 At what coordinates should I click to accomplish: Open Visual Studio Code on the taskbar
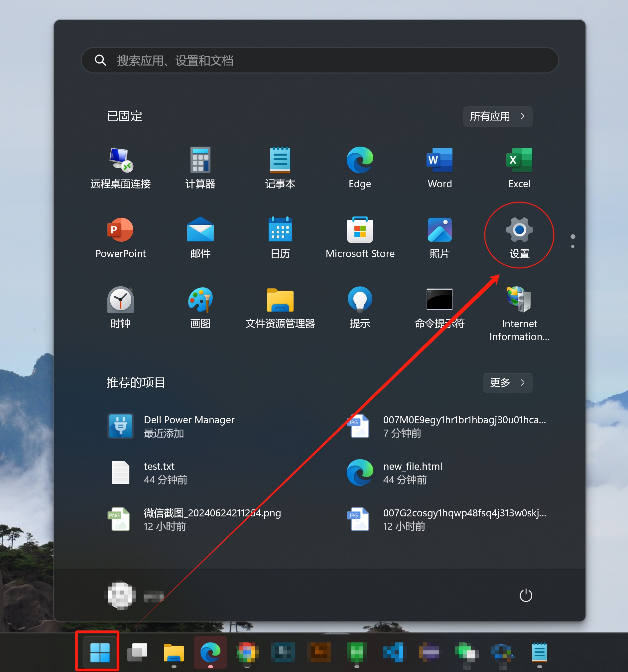pos(393,652)
